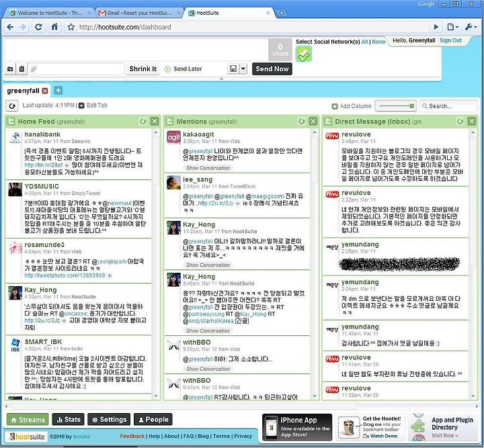Click Send Later option
This screenshot has height=448, width=484.
pos(184,69)
